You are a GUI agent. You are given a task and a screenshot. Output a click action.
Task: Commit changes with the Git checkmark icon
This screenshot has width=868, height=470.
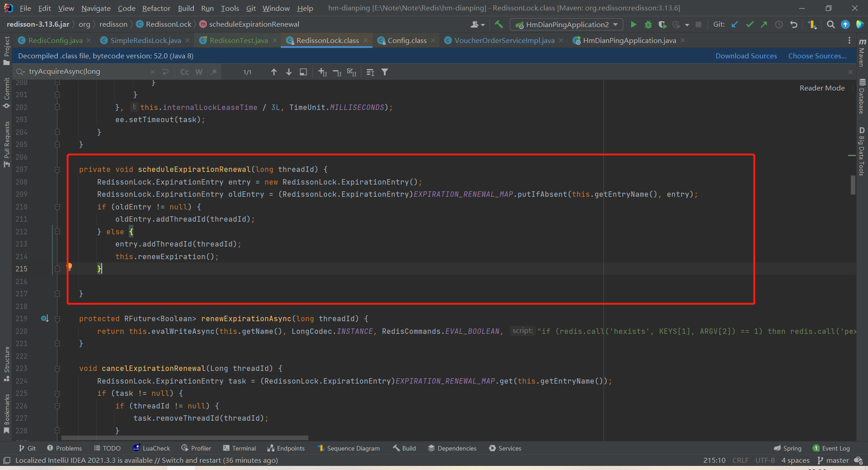750,24
